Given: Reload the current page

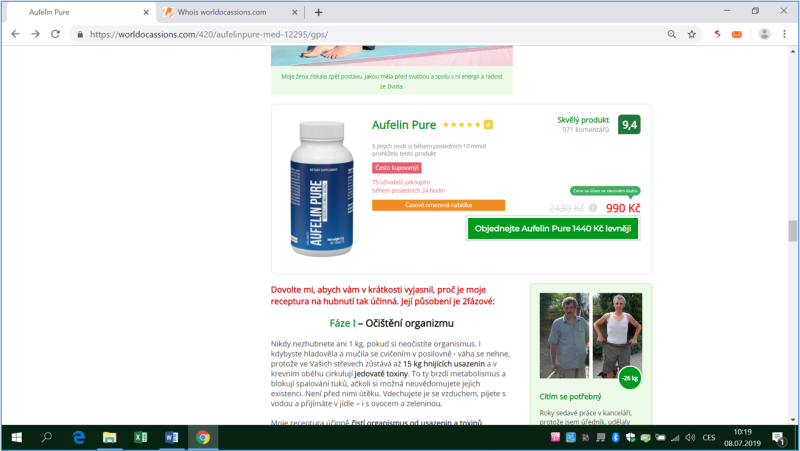Looking at the screenshot, I should [x=55, y=34].
